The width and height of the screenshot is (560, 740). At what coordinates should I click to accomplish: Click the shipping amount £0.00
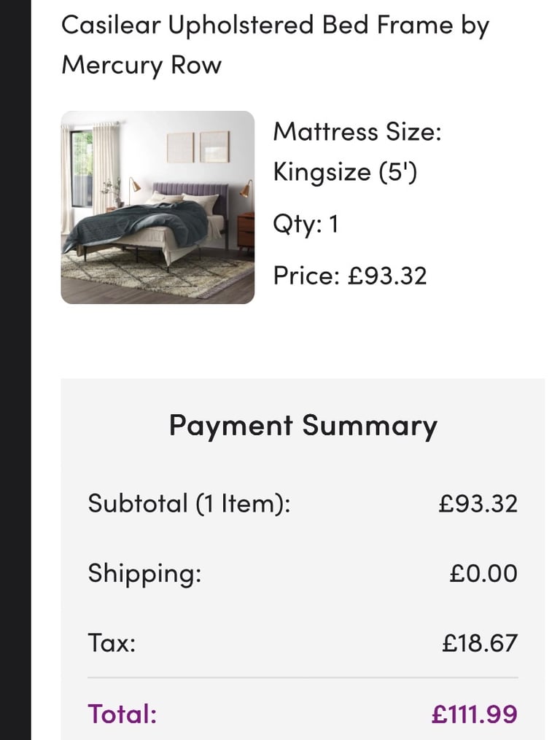[483, 573]
